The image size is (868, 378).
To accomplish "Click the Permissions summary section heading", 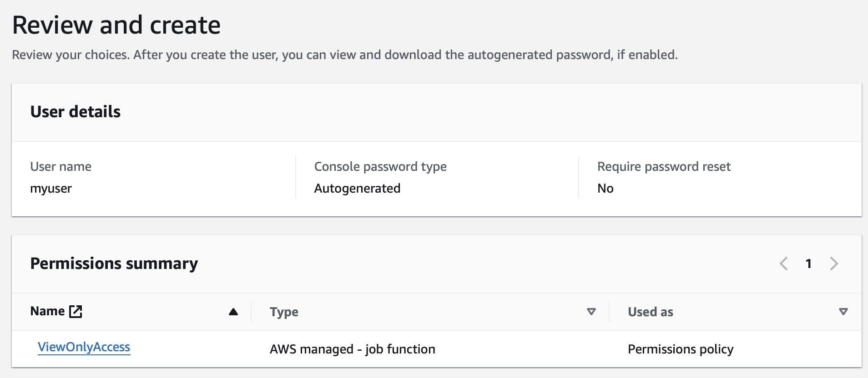I will pyautogui.click(x=114, y=264).
